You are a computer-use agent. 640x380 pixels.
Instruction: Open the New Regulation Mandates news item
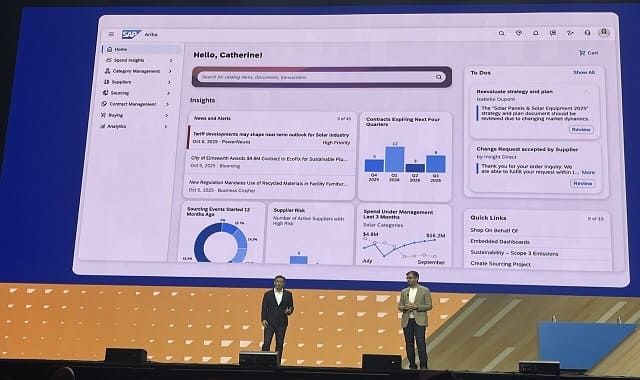(269, 183)
